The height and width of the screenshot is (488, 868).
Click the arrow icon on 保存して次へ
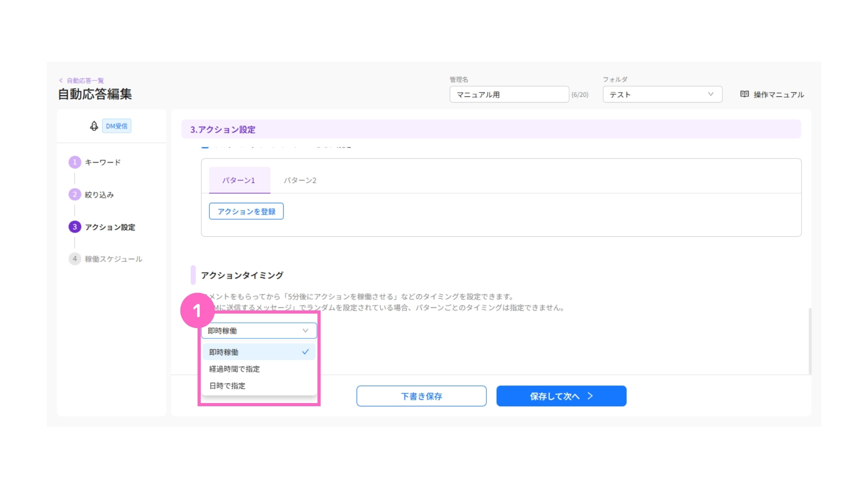[x=590, y=396]
